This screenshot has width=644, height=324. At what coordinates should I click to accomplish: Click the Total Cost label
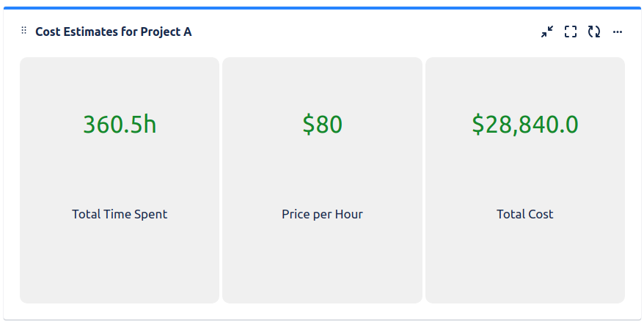[x=525, y=214]
